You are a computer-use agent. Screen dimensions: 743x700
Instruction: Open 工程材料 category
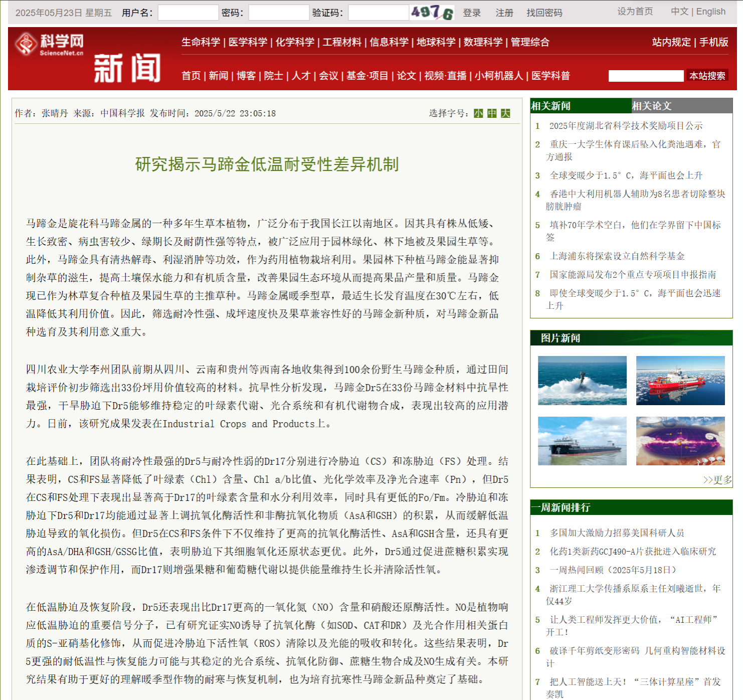click(342, 42)
